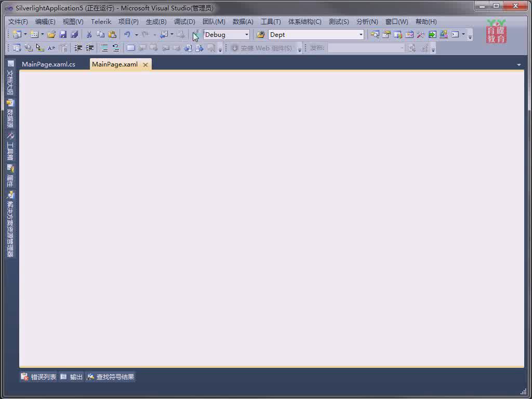Image resolution: width=532 pixels, height=399 pixels.
Task: Open the 窗口(W) menu
Action: pyautogui.click(x=396, y=22)
